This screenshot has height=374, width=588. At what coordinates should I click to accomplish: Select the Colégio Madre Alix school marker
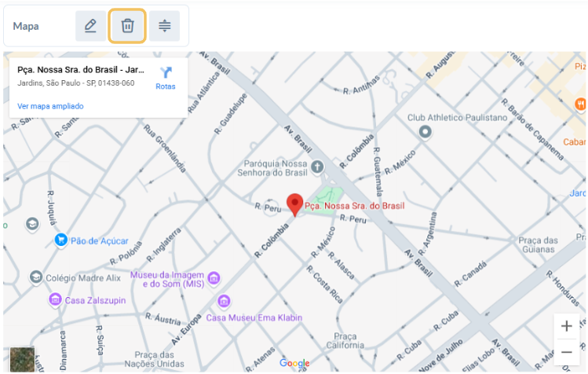(x=36, y=277)
